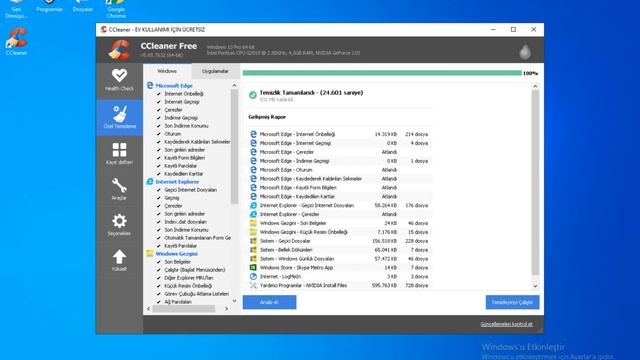The width and height of the screenshot is (640, 360).
Task: Toggle Görev Çubuğu Atlama Listeleri checkbox
Action: pos(159,294)
